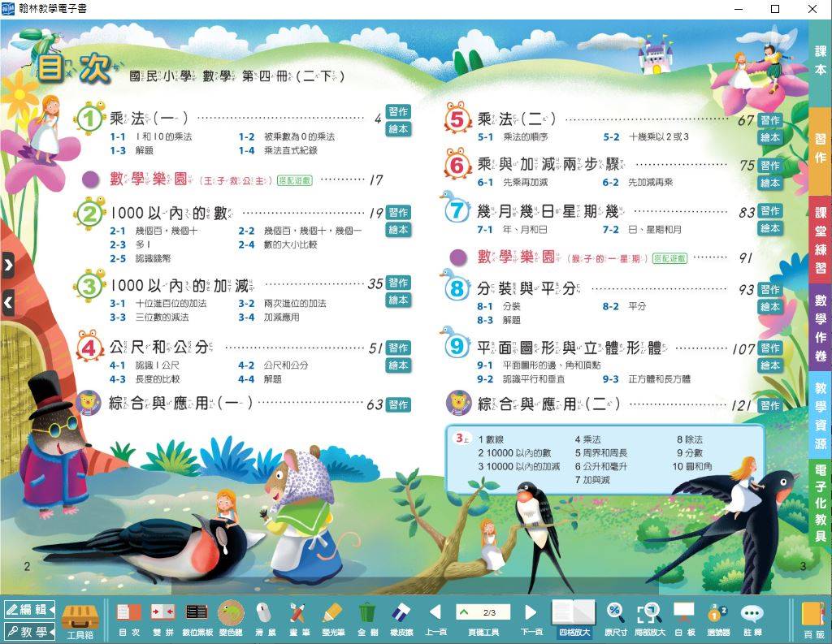Switch to the 教學資源 side tab
This screenshot has height=644, width=832.
821,415
